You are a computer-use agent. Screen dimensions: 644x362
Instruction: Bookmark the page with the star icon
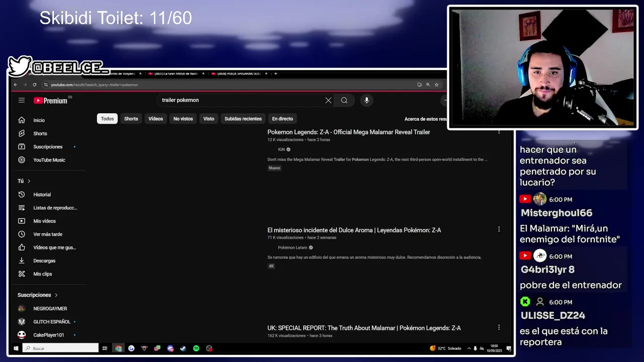click(437, 84)
